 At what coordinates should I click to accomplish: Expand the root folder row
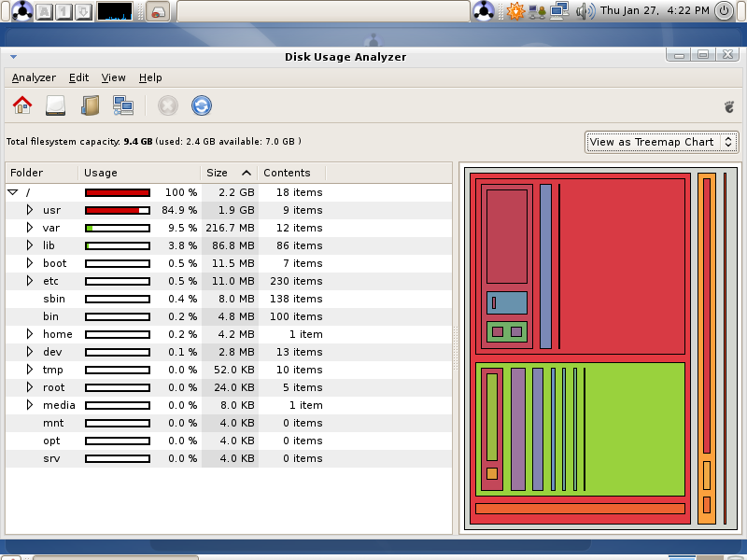click(x=30, y=387)
